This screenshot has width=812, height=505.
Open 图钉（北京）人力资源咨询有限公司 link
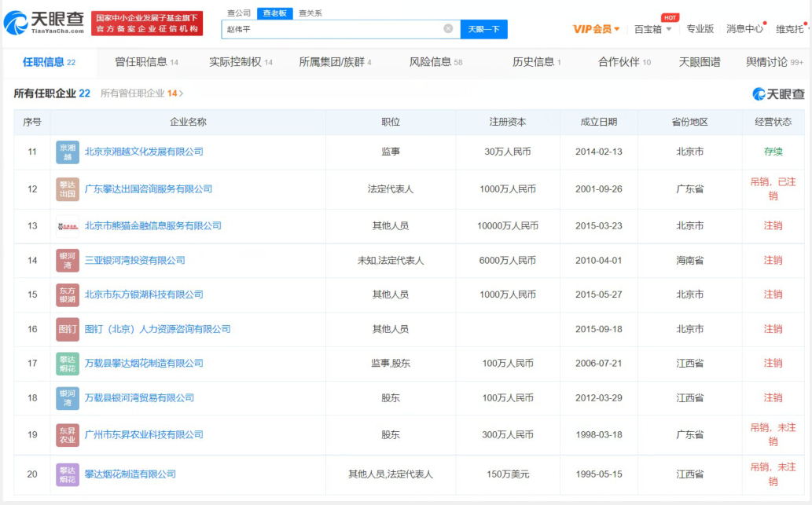(x=158, y=329)
